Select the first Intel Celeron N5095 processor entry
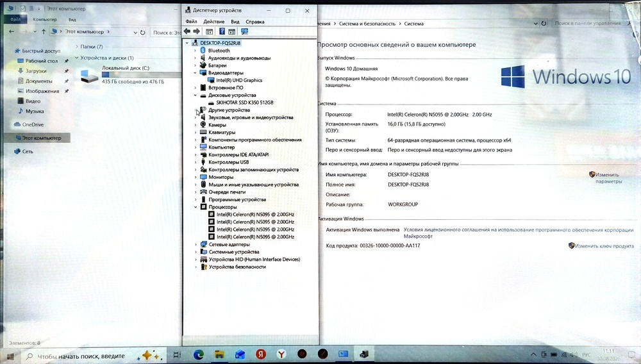Image resolution: width=641 pixels, height=364 pixels. tap(255, 215)
